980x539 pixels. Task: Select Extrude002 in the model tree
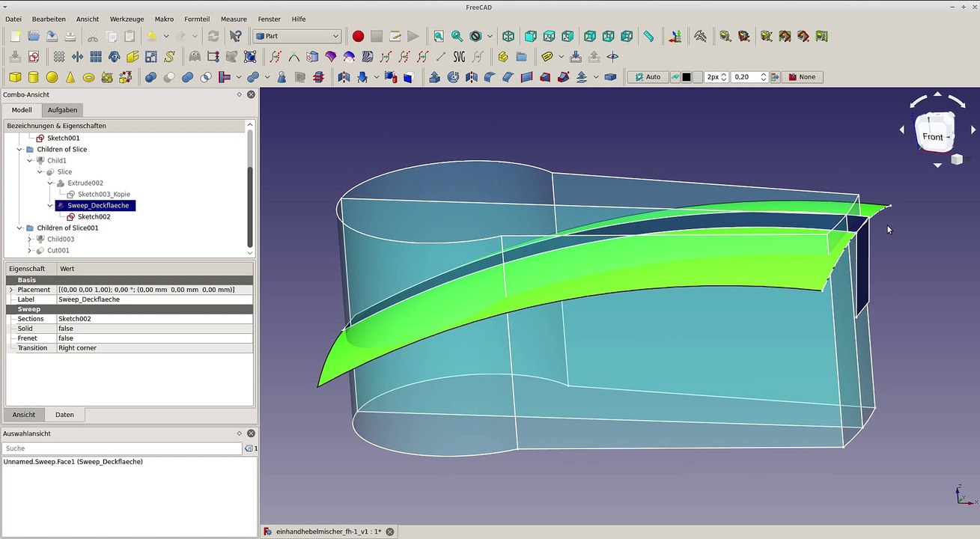pyautogui.click(x=85, y=183)
